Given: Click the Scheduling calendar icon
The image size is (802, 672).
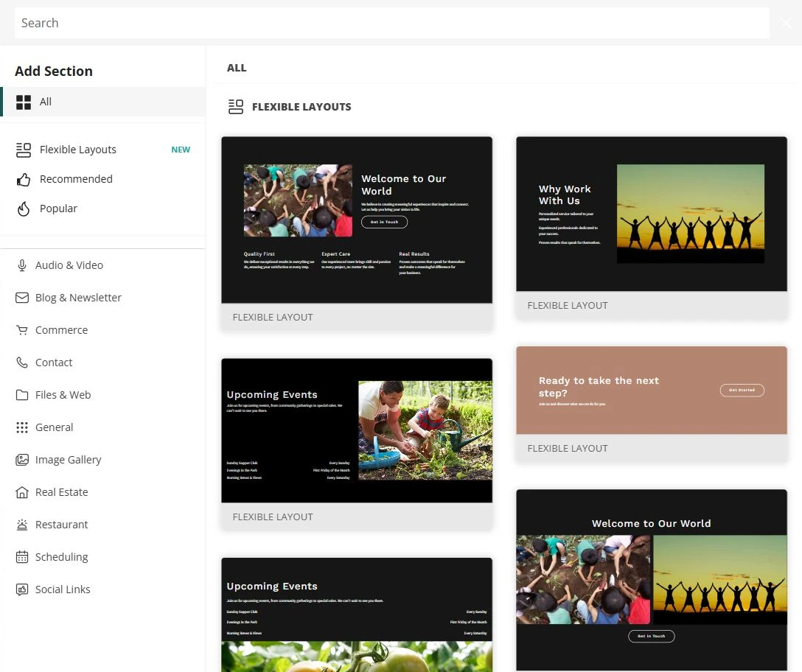Looking at the screenshot, I should [22, 557].
